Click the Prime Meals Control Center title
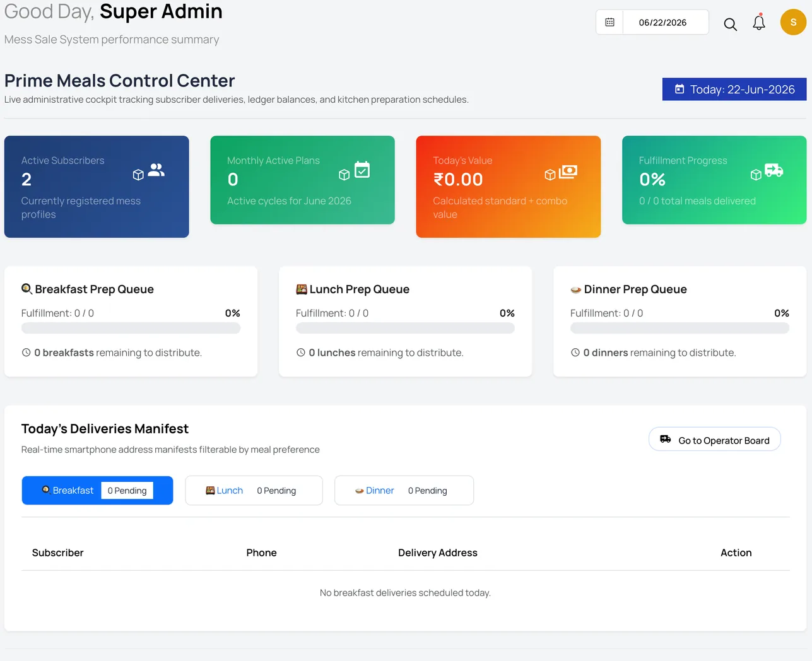812x661 pixels. coord(119,80)
